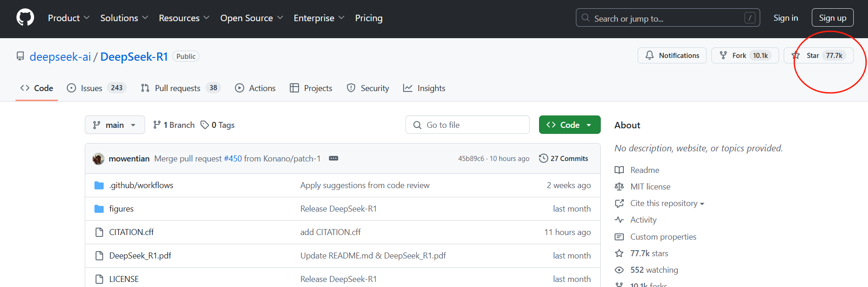Screen dimensions: 868x287
Task: Click the CITATION.cff file icon
Action: [x=99, y=232]
